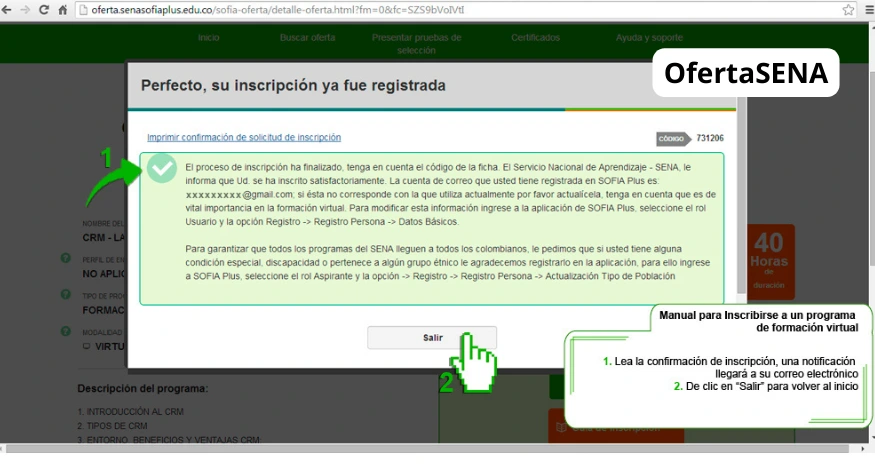Screen dimensions: 875x466
Task: Open Presentar pruebas de selección menu
Action: click(416, 44)
